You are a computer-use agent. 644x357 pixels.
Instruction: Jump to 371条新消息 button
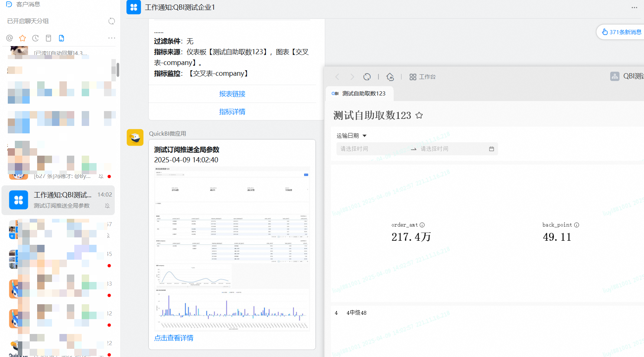(x=621, y=32)
